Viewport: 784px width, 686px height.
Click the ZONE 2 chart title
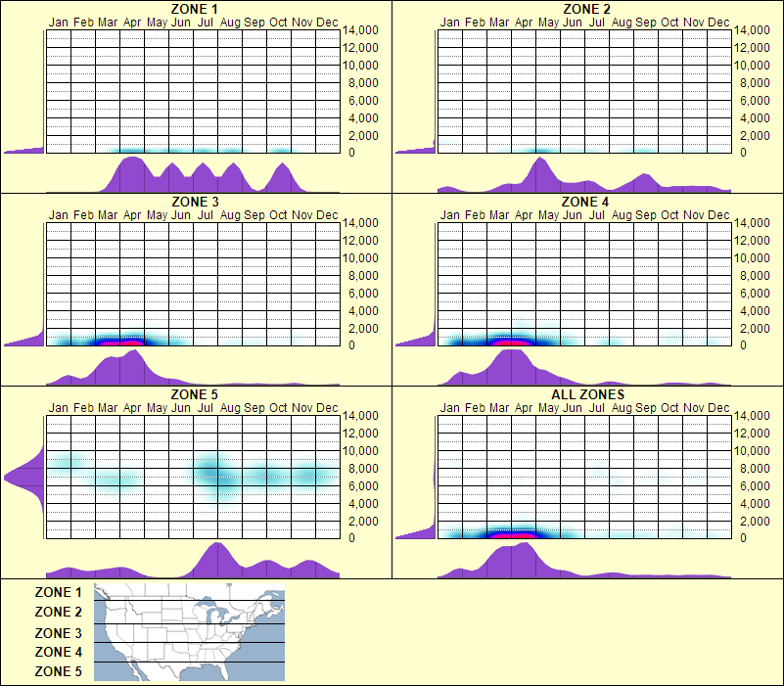pyautogui.click(x=586, y=9)
